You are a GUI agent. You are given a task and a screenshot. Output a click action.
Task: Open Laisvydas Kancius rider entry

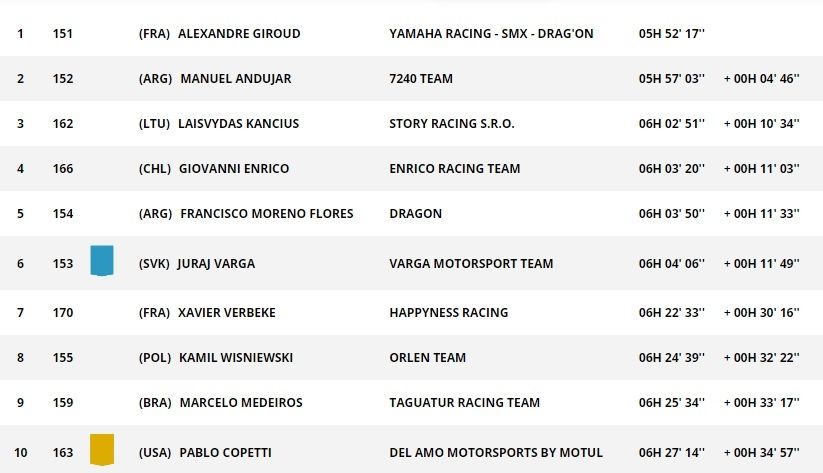239,124
